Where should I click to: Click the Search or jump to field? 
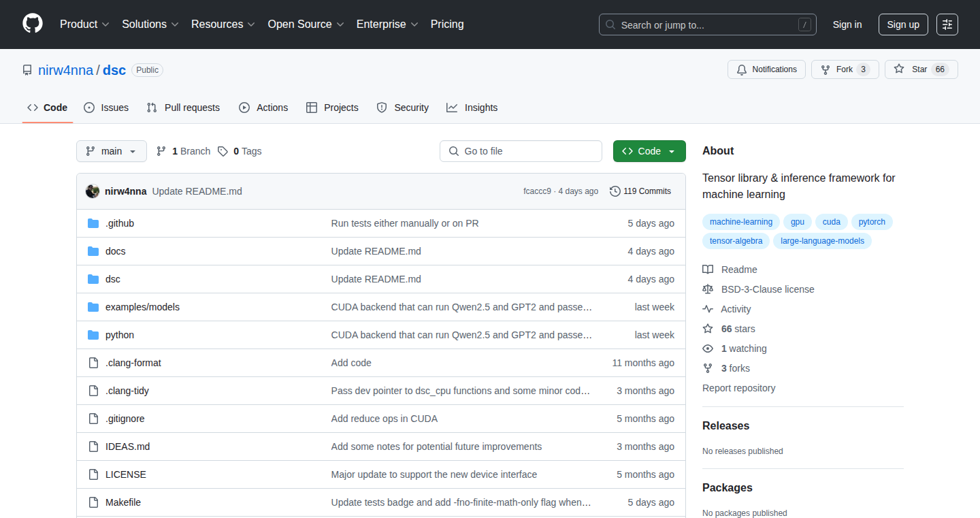coord(708,25)
